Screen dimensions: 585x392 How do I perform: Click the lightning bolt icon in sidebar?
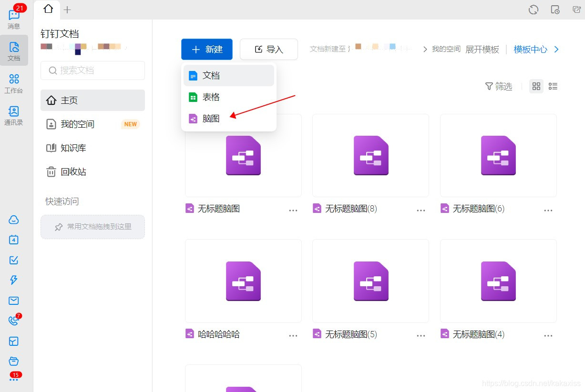[14, 280]
